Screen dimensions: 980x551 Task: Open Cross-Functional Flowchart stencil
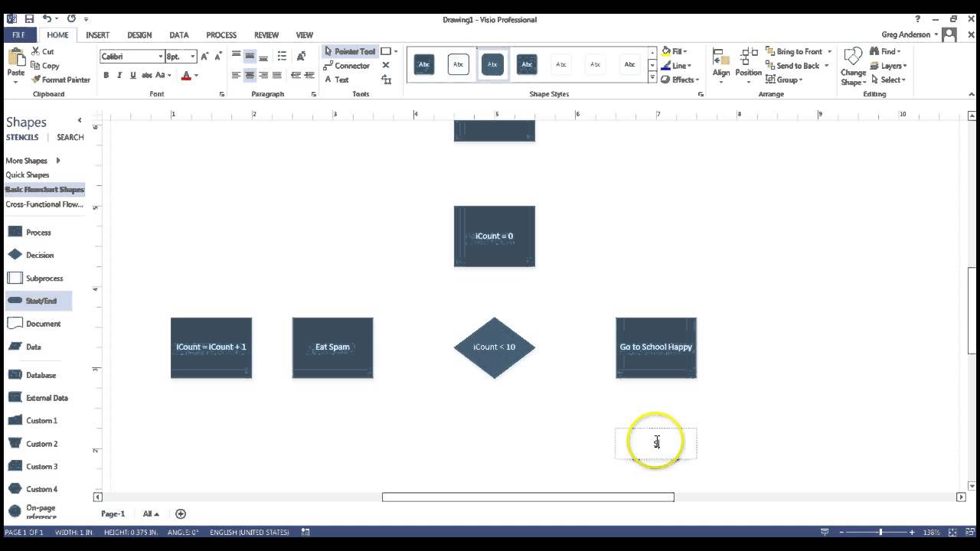coord(44,204)
